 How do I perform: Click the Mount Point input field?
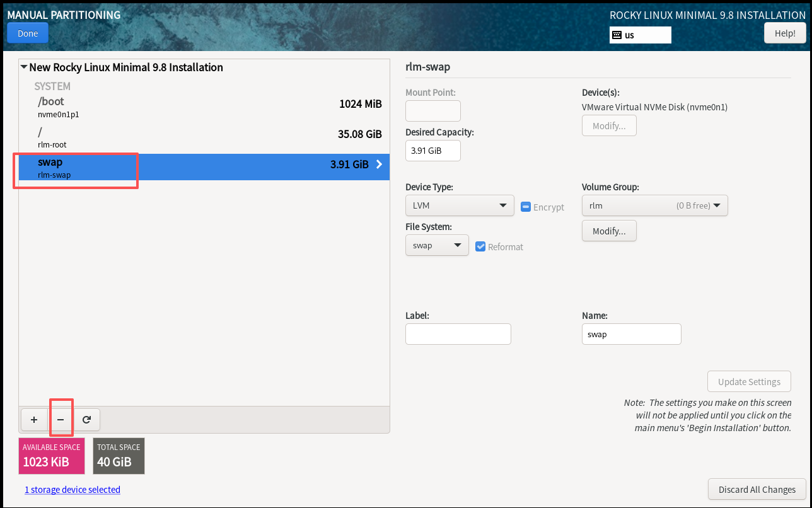(433, 111)
